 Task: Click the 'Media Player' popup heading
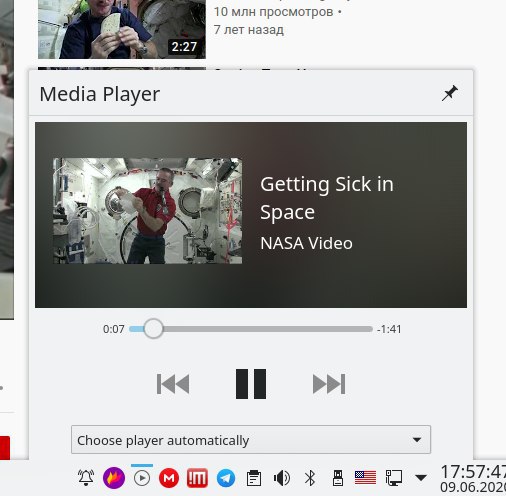[100, 94]
